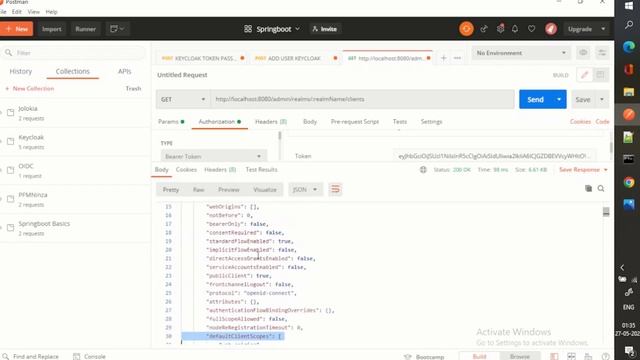
Task: Open notifications bell icon
Action: (515, 29)
